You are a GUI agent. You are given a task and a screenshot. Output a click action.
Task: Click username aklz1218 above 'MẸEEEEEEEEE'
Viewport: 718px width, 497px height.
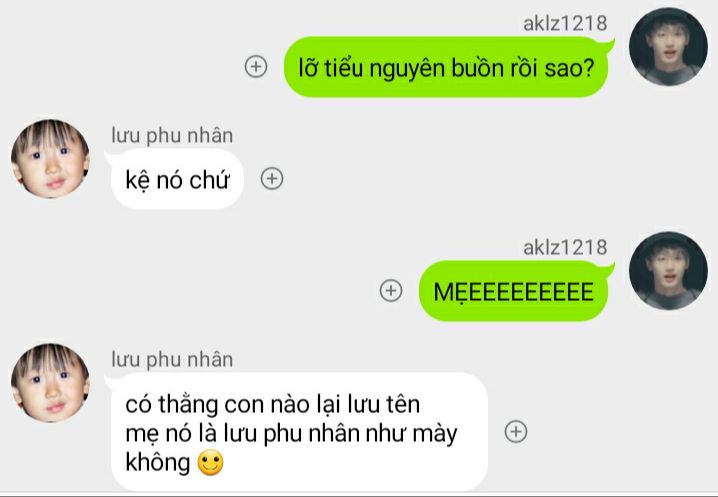565,247
